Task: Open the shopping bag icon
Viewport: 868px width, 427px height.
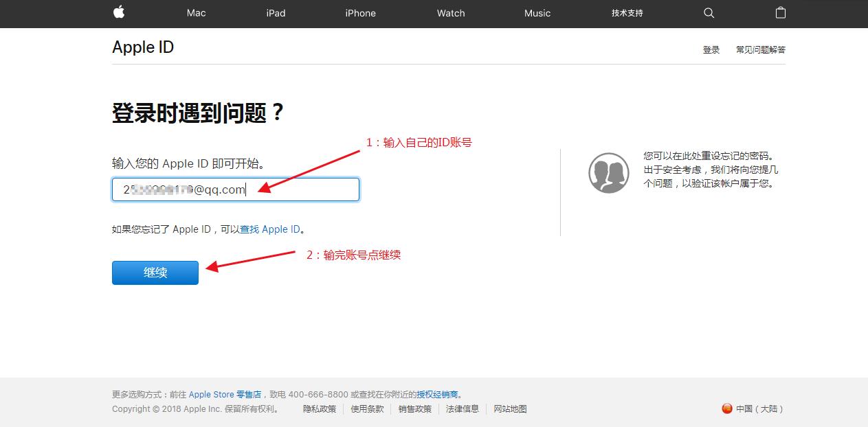Action: coord(781,12)
